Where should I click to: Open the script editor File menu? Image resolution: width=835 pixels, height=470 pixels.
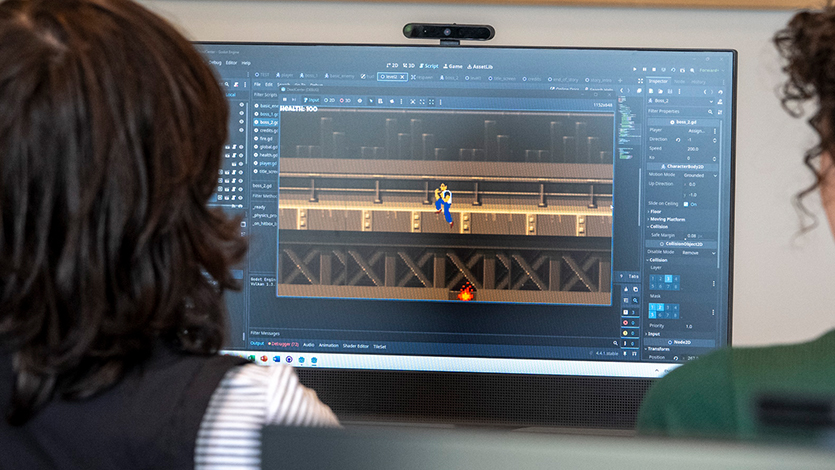point(257,84)
